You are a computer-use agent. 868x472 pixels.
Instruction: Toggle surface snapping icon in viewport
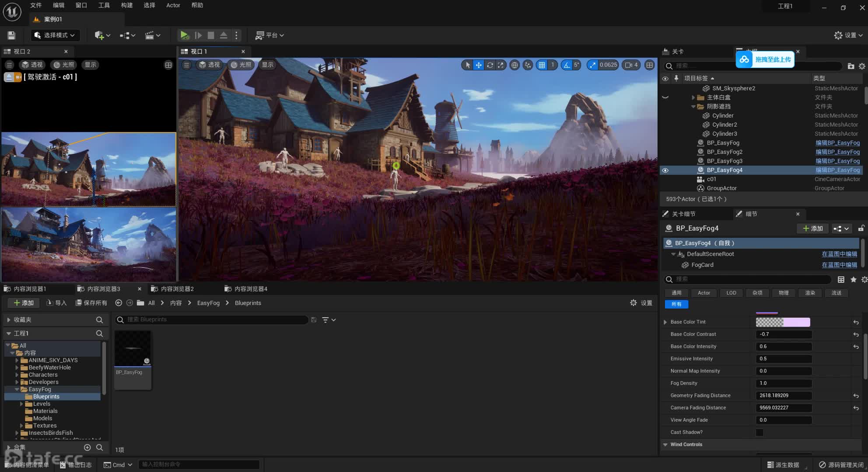[x=528, y=65]
